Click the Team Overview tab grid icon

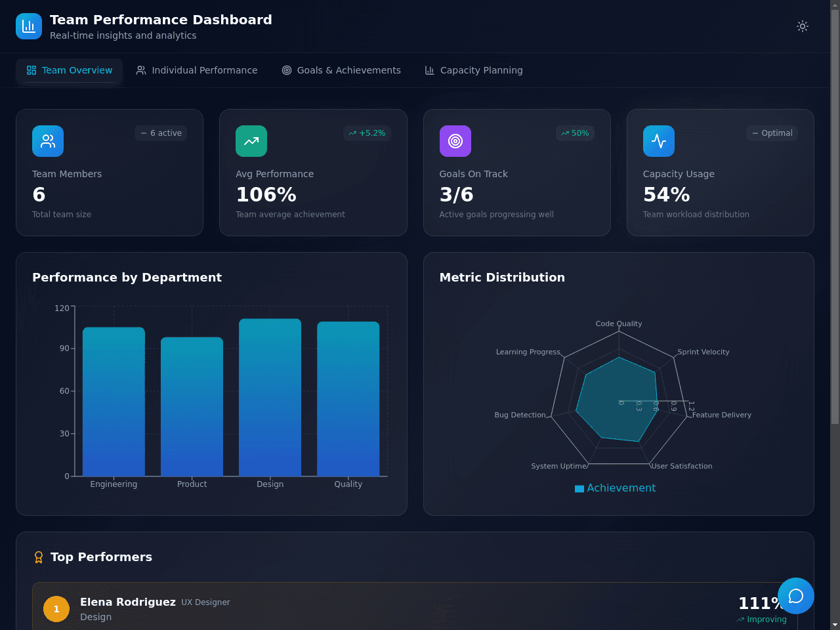point(31,70)
